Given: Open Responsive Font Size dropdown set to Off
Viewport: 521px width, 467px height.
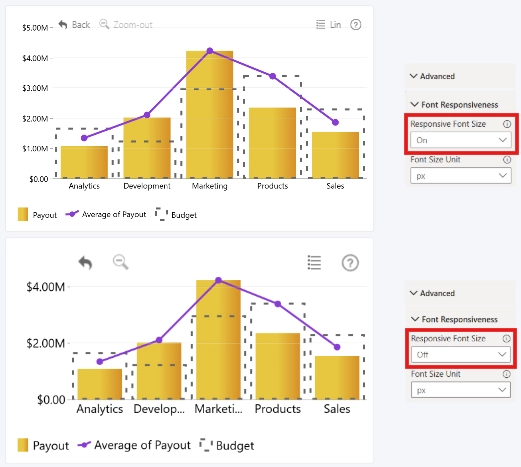Looking at the screenshot, I should pyautogui.click(x=461, y=355).
